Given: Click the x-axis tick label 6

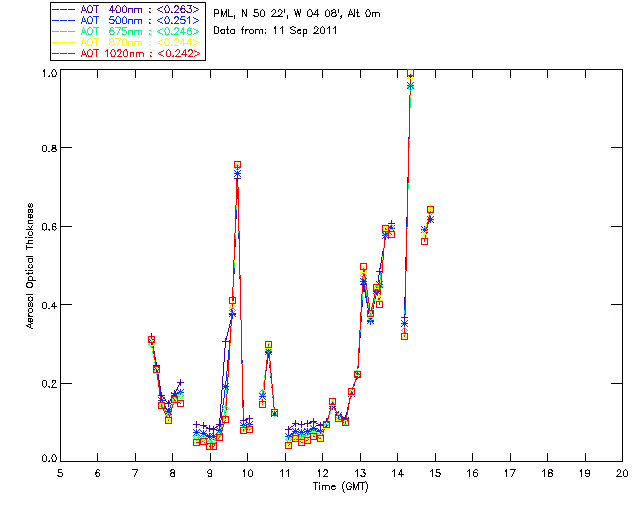Looking at the screenshot, I should point(98,473).
